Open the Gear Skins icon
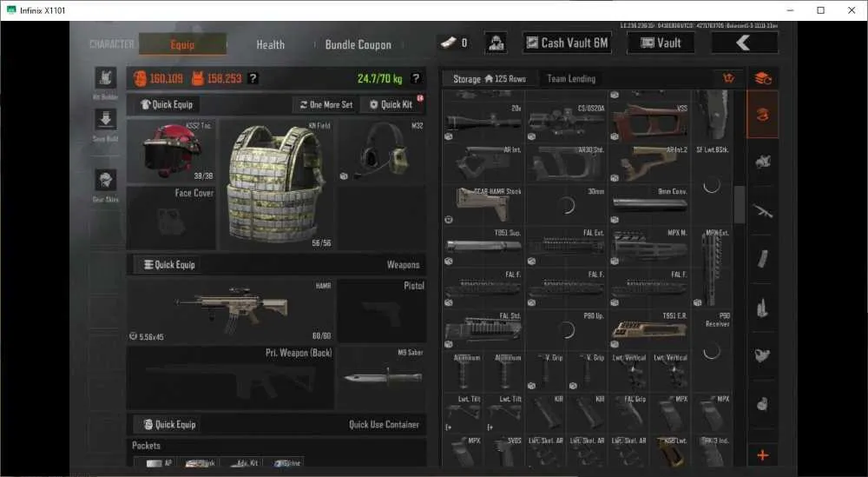The height and width of the screenshot is (477, 868). (x=105, y=180)
